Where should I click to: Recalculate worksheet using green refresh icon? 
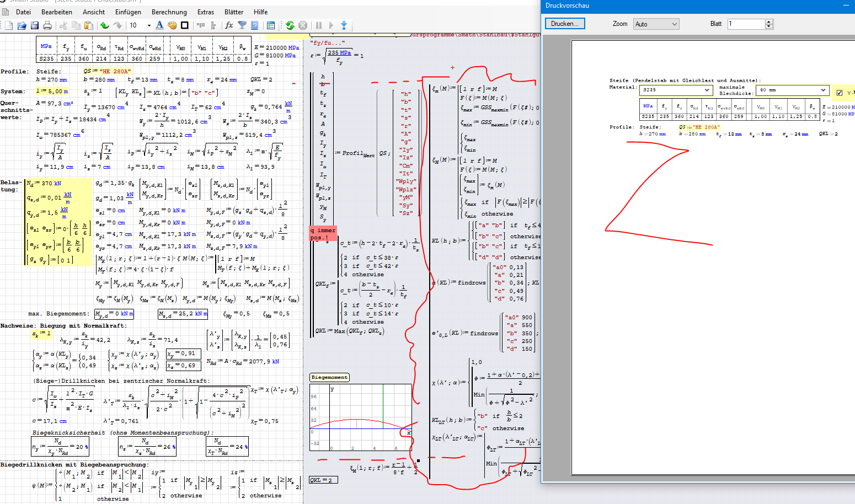290,25
